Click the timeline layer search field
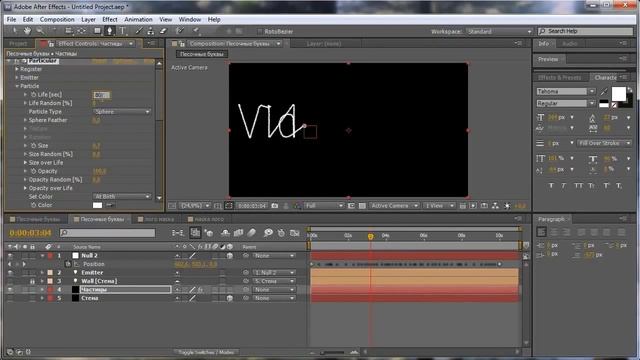The height and width of the screenshot is (360, 640). (108, 233)
